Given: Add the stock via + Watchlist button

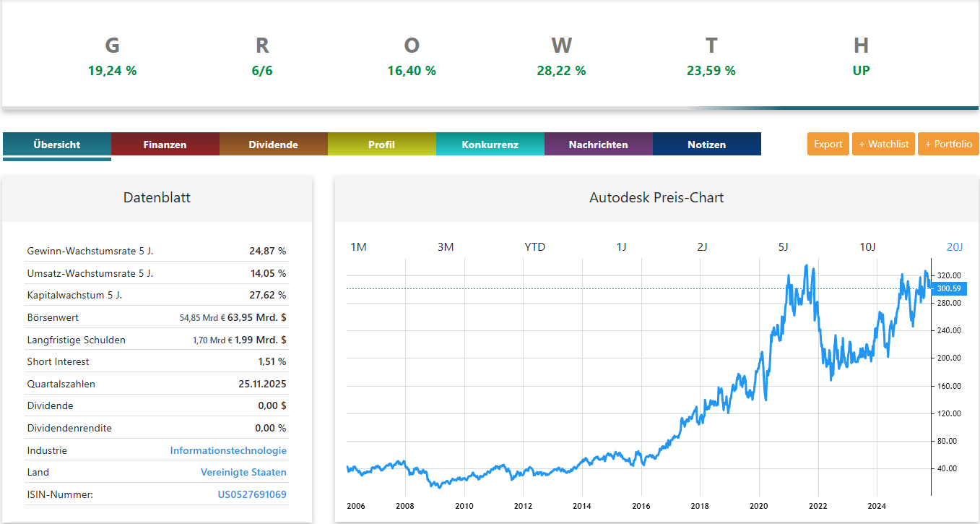Looking at the screenshot, I should (x=883, y=144).
